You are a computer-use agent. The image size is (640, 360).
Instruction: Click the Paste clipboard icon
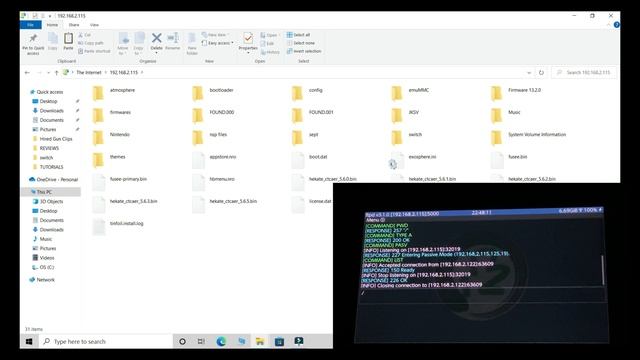pos(68,38)
